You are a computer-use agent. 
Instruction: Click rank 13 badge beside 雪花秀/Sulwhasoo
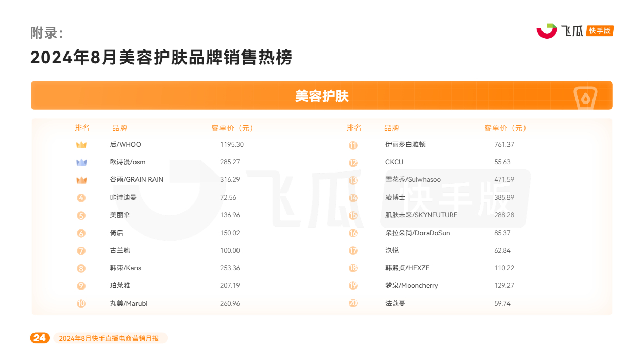(x=353, y=180)
